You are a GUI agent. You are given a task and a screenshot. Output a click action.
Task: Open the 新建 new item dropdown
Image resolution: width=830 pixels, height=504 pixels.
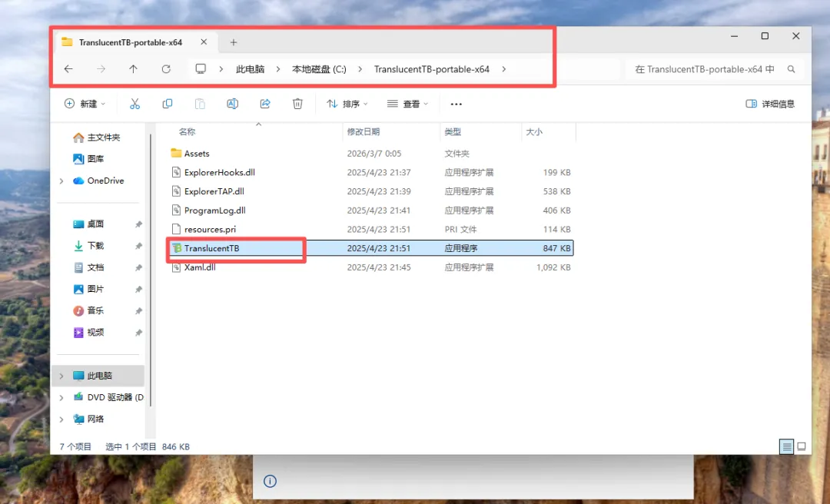point(85,104)
